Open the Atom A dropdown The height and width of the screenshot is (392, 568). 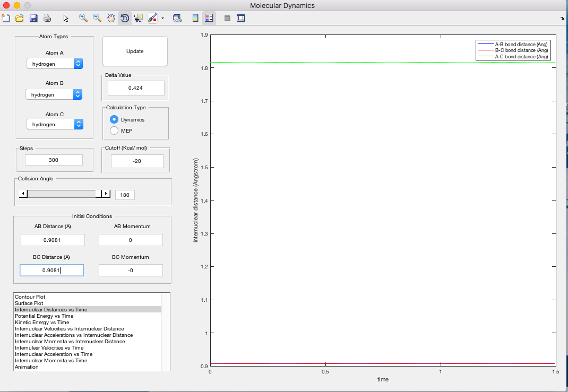[x=55, y=64]
